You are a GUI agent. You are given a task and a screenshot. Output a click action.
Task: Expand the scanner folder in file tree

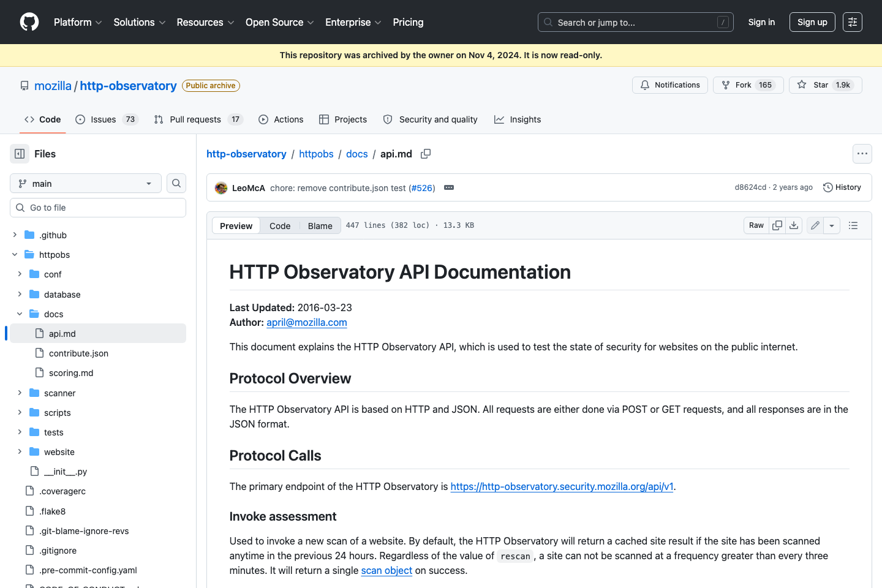tap(19, 393)
